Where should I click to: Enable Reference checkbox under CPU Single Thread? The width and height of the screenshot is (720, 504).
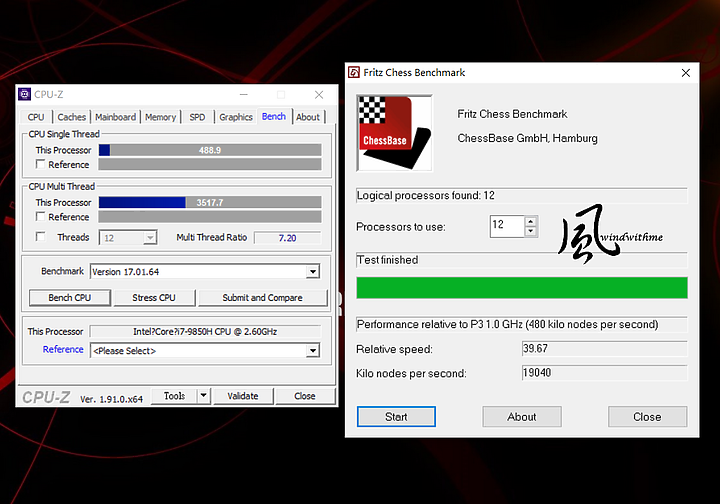point(40,164)
